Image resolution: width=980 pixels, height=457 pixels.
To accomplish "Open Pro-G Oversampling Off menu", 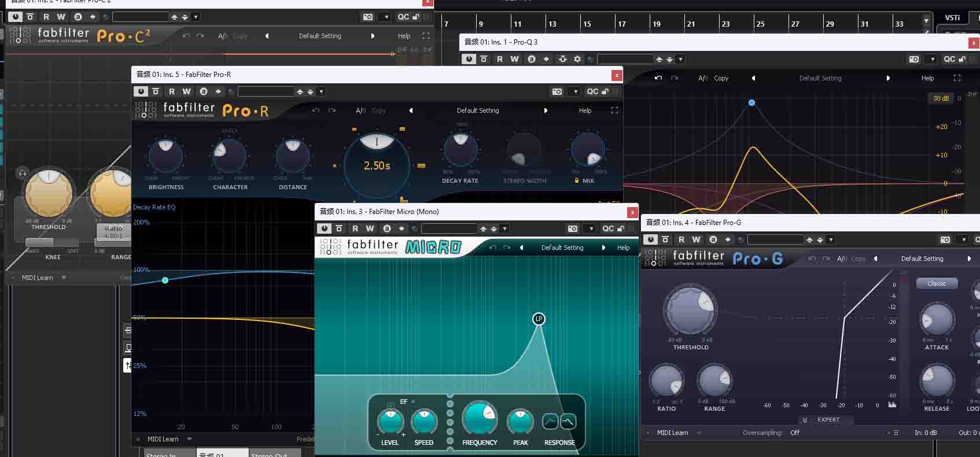I will click(795, 433).
